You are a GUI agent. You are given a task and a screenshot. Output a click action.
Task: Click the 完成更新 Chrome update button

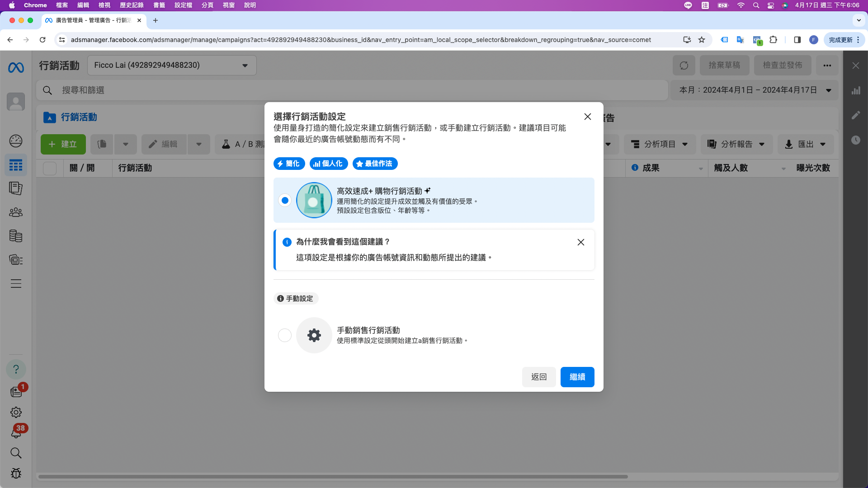[x=844, y=40]
